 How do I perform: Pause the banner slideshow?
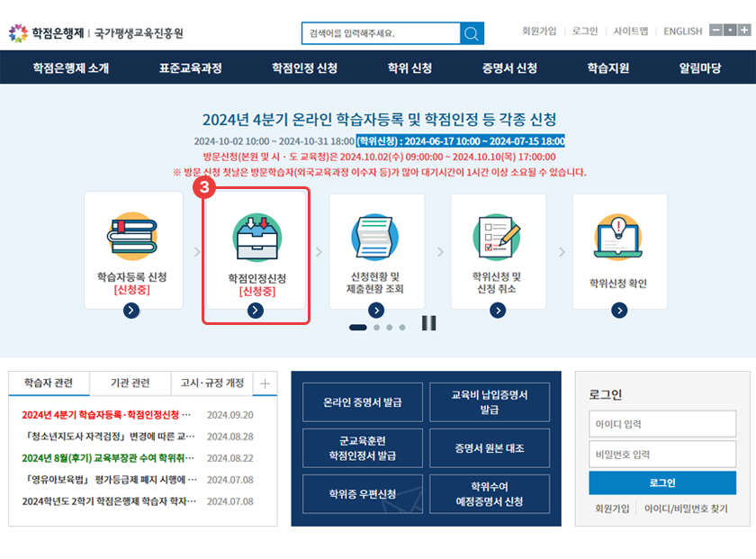pyautogui.click(x=428, y=323)
